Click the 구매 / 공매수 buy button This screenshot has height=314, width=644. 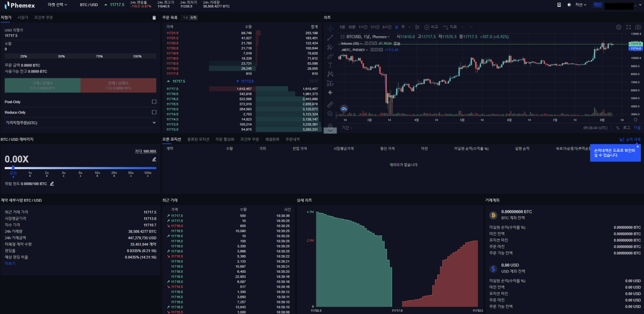[x=42, y=85]
